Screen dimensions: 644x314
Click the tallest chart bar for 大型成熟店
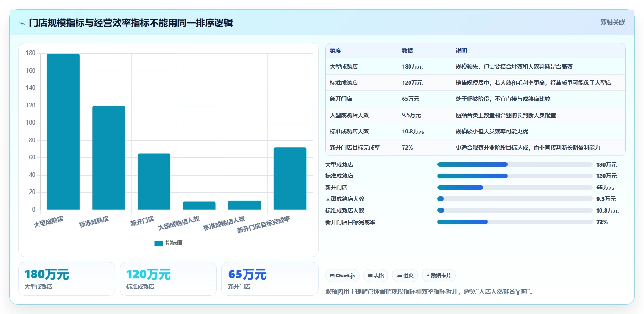point(63,132)
